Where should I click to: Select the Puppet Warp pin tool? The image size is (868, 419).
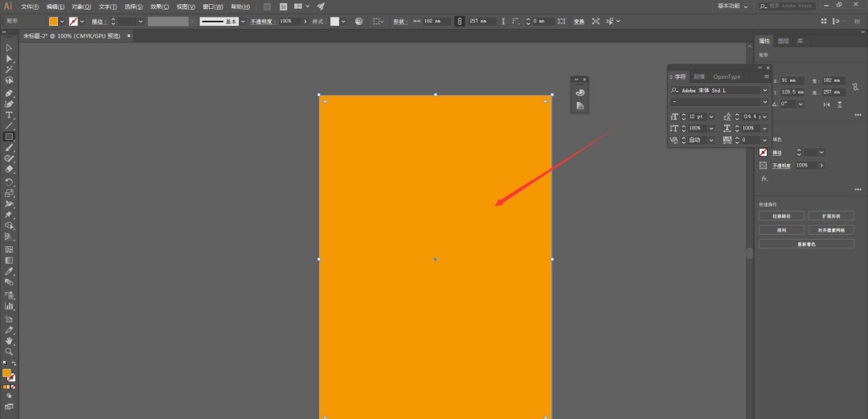pos(9,215)
